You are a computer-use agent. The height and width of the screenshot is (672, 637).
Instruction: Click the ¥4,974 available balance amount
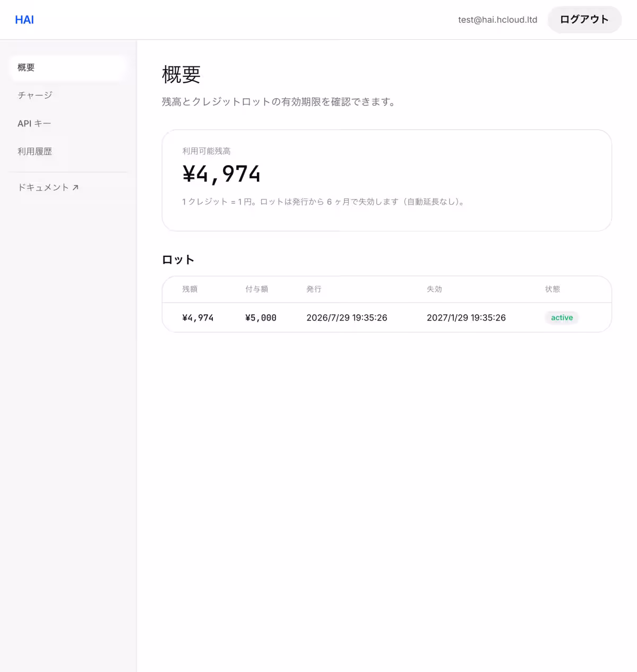point(221,174)
